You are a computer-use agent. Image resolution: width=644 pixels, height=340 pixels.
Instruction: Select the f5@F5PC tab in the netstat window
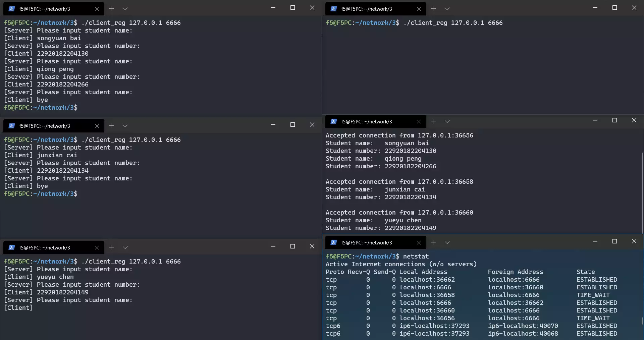(366, 242)
